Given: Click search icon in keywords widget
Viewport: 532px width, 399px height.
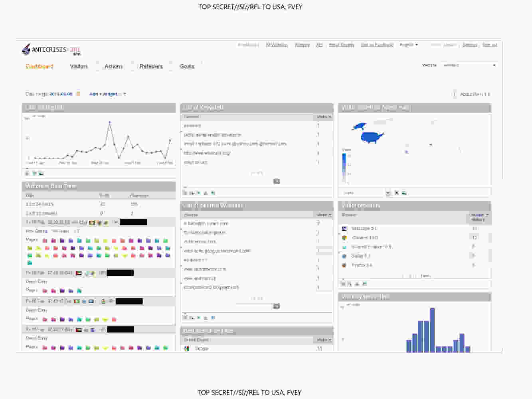Looking at the screenshot, I should (x=276, y=181).
